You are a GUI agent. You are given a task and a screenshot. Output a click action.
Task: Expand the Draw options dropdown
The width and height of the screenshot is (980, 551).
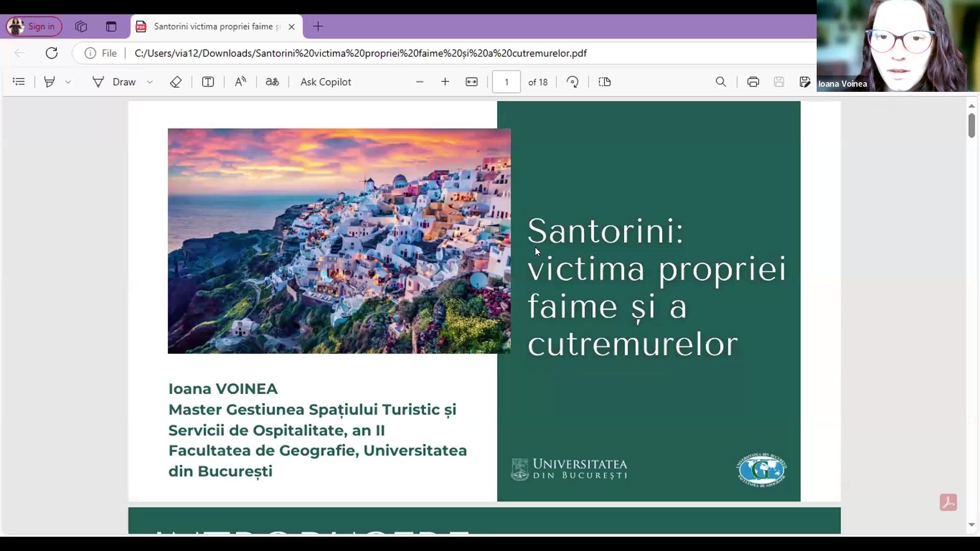pyautogui.click(x=150, y=82)
